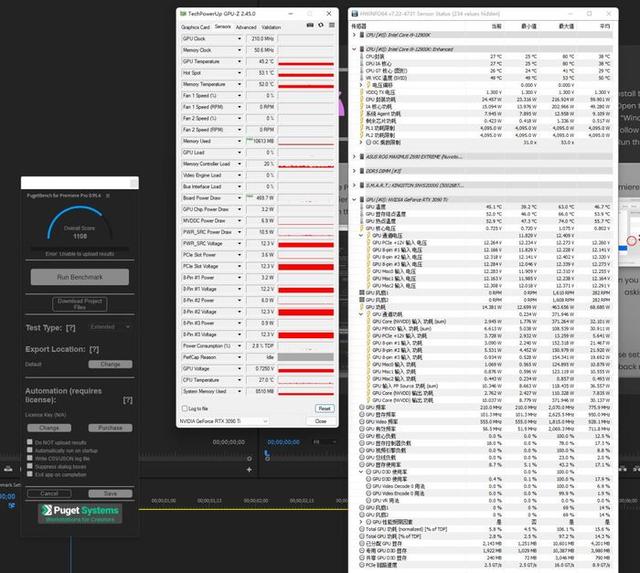The image size is (640, 573).
Task: Click the Overall Score gauge
Action: click(x=80, y=224)
